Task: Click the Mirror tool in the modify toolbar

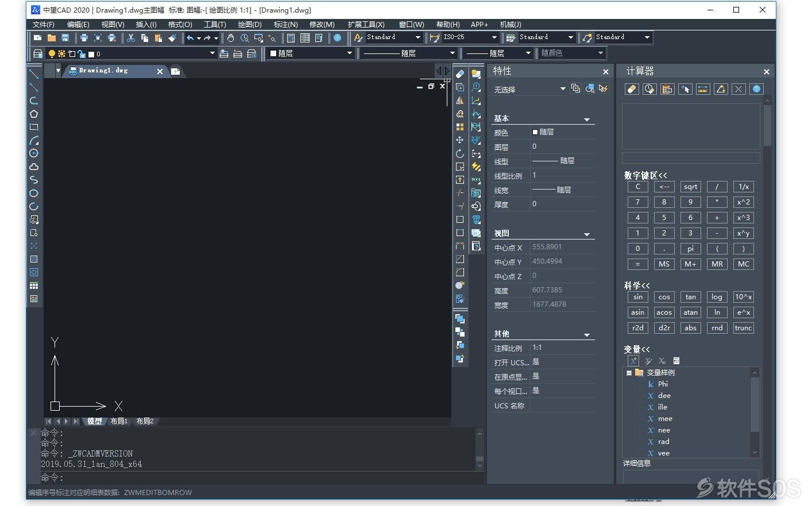Action: pos(460,101)
